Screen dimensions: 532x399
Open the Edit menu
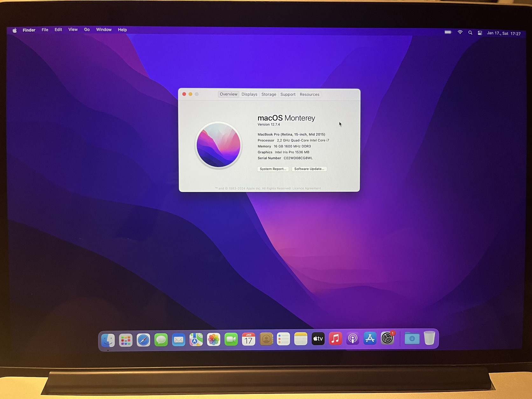tap(58, 30)
